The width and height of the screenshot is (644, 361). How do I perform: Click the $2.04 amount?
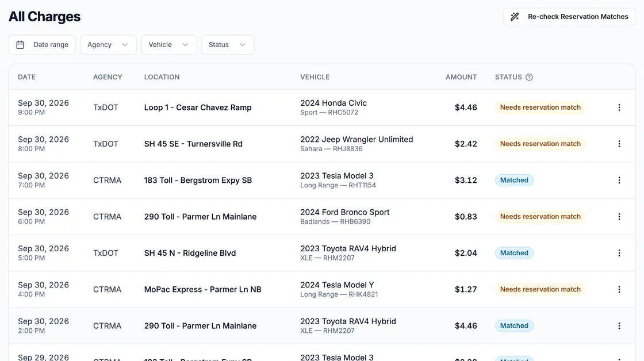[466, 253]
